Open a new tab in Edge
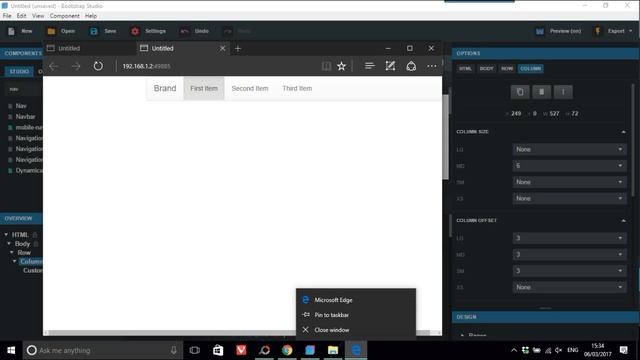Image resolution: width=640 pixels, height=360 pixels. tap(238, 49)
